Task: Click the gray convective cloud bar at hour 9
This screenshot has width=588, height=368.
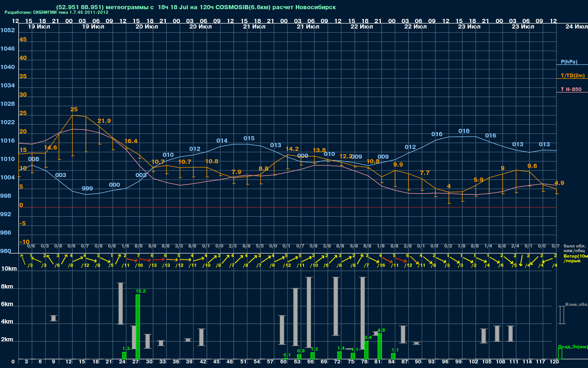Action: click(53, 318)
